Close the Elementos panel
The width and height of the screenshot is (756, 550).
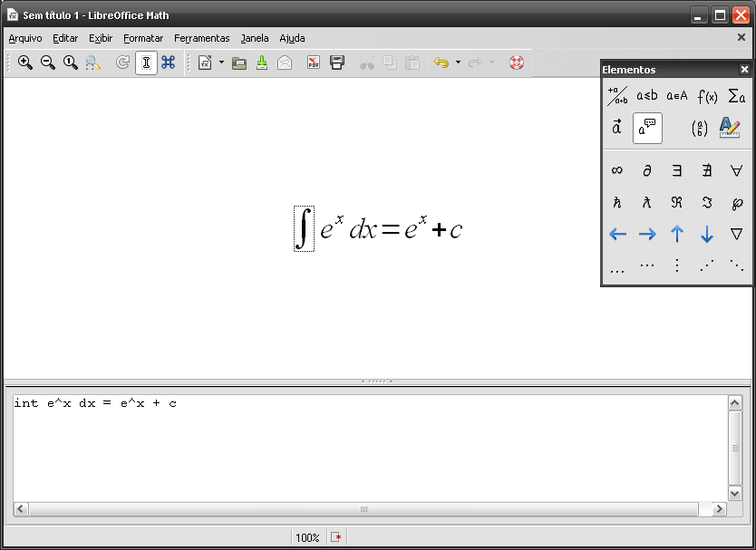744,68
